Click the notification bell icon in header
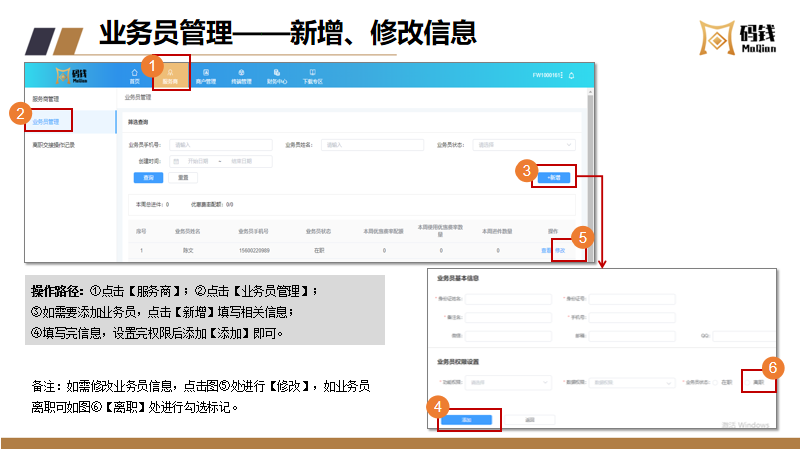 click(571, 76)
